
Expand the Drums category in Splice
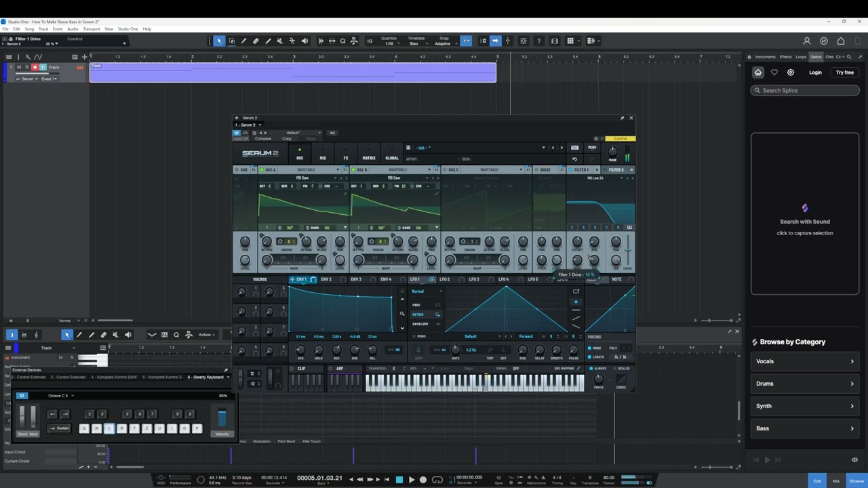(804, 384)
